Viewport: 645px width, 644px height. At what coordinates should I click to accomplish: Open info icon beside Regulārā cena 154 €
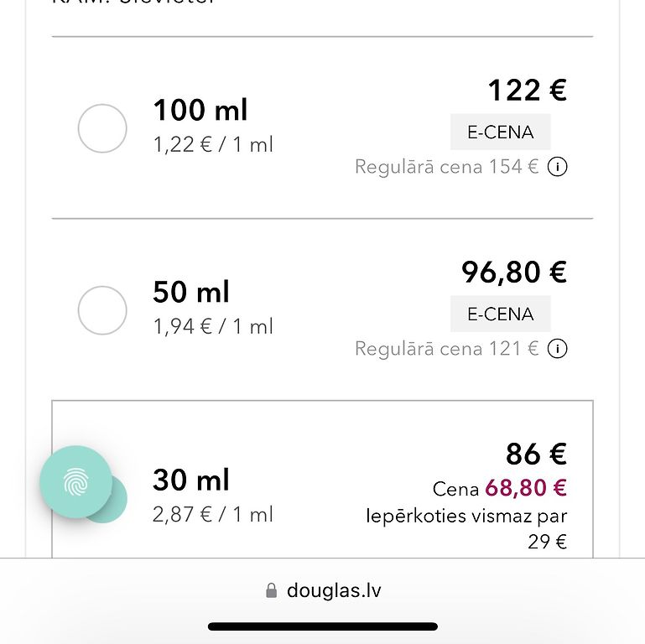557,167
